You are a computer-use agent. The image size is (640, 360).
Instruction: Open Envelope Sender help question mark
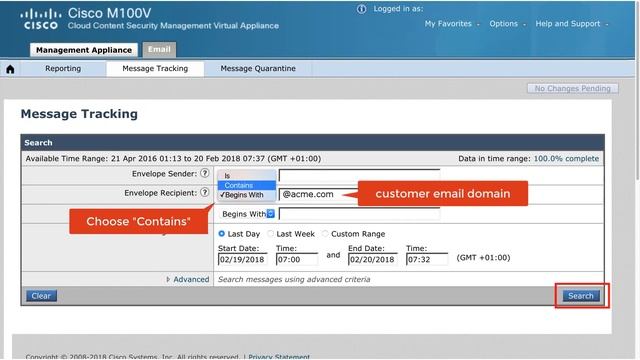pyautogui.click(x=205, y=173)
